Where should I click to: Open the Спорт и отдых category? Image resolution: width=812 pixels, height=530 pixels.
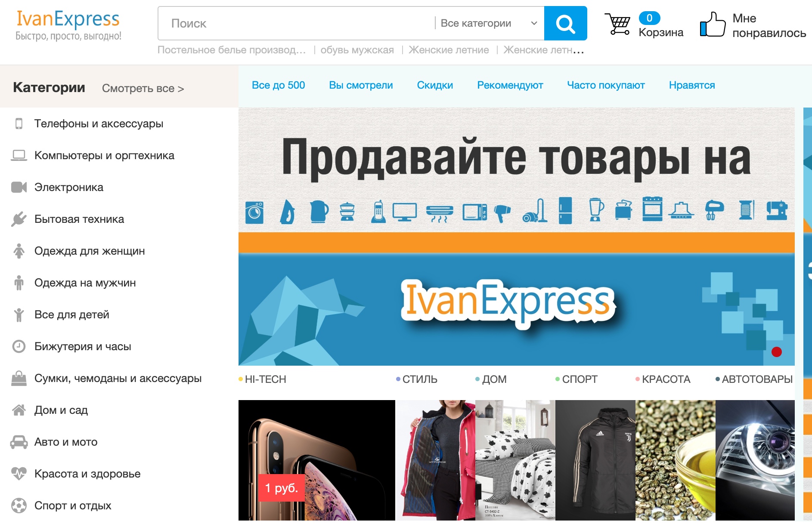[73, 505]
